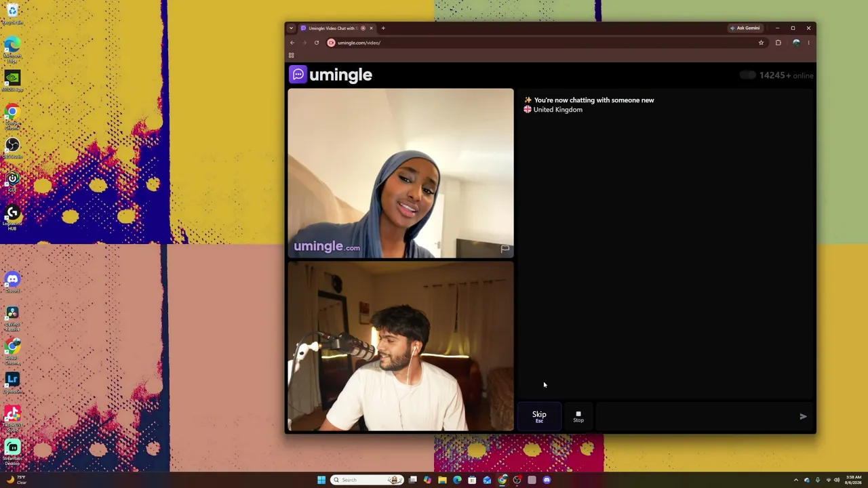Open File Explorer from the taskbar

tap(442, 480)
